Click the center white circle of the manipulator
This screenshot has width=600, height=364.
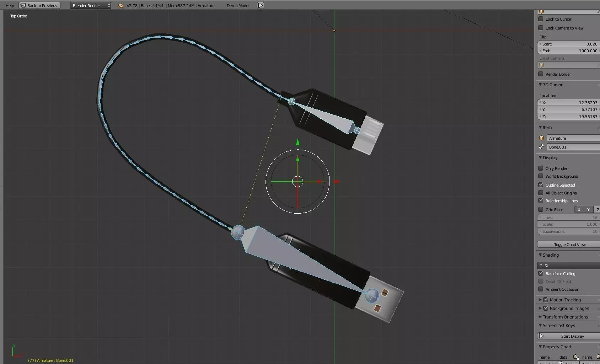[x=298, y=182]
